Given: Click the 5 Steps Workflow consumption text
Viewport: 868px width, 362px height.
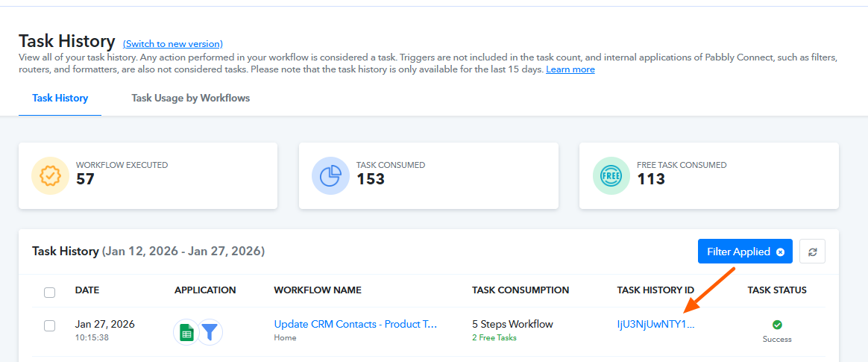Looking at the screenshot, I should [x=512, y=324].
